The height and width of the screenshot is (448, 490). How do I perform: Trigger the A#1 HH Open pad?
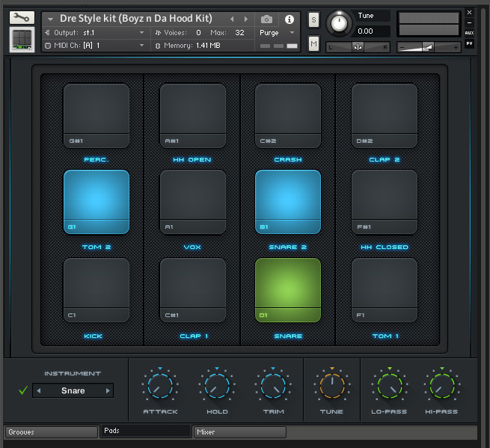(193, 116)
